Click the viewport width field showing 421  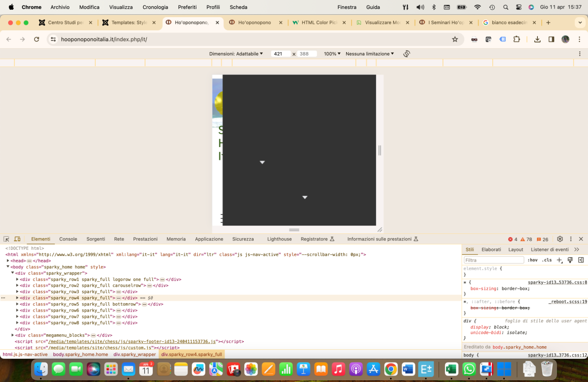pyautogui.click(x=280, y=54)
